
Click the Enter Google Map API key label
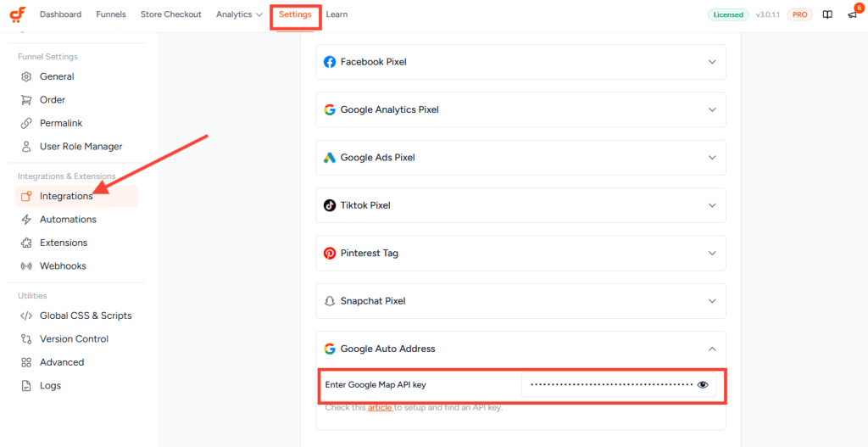click(x=376, y=384)
